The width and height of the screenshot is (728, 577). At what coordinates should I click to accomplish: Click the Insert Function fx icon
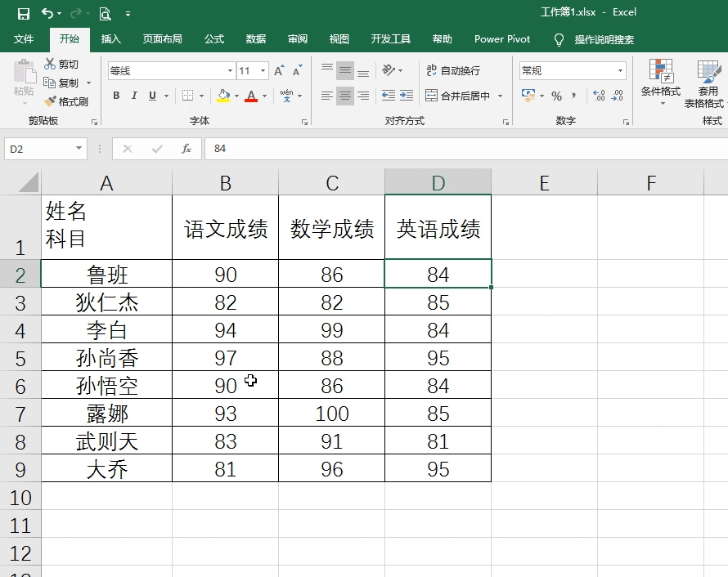(x=186, y=149)
